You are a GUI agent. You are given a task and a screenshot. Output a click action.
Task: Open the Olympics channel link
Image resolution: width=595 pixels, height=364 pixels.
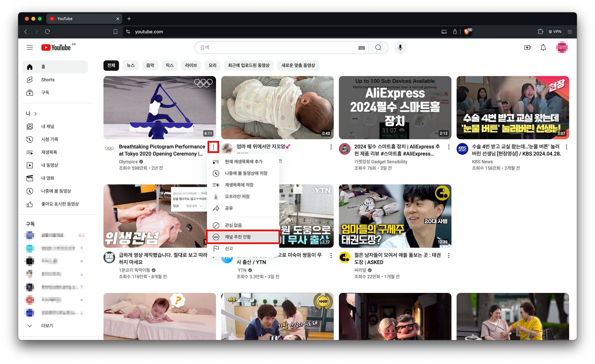(x=128, y=162)
